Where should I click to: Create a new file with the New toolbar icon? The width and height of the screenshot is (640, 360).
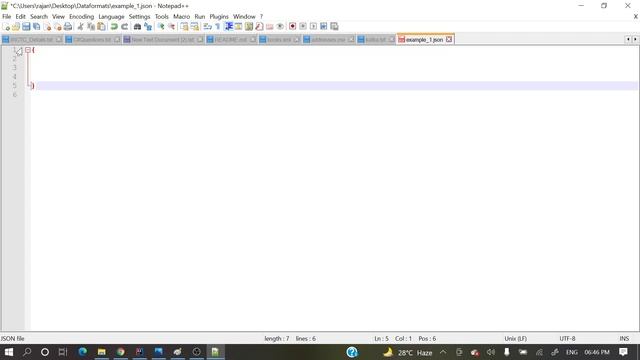point(6,27)
